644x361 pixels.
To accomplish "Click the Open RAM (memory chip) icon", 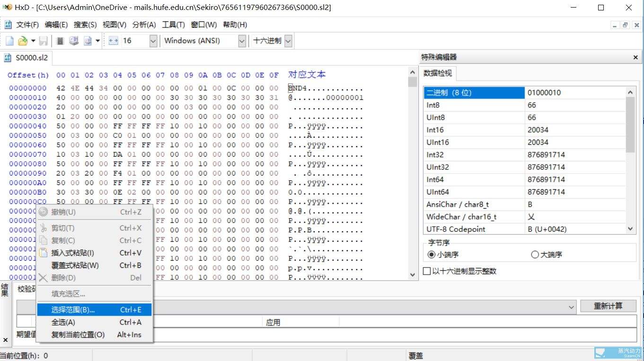I will 60,41.
